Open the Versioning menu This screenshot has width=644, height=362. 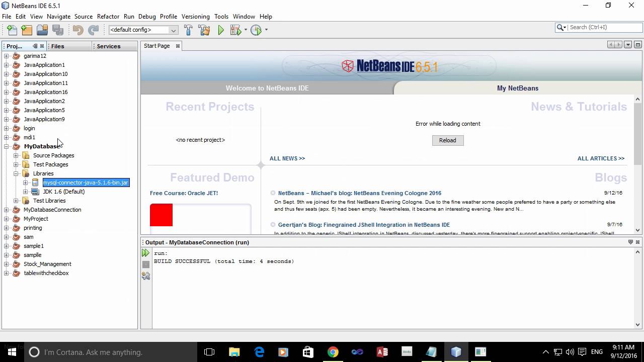(195, 17)
